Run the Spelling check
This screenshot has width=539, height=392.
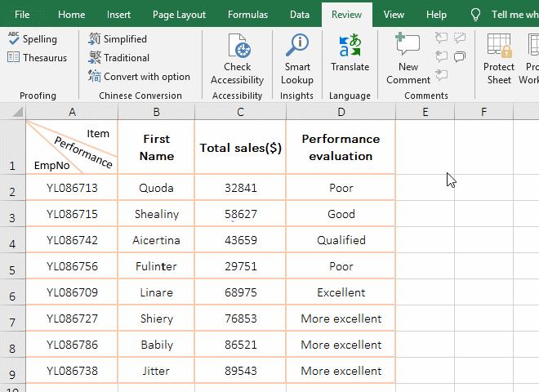click(x=33, y=39)
